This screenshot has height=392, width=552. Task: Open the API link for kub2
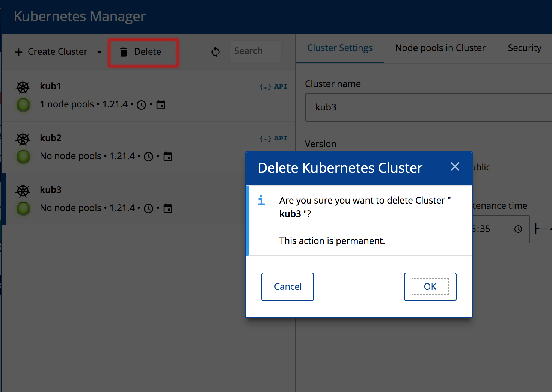[x=273, y=138]
